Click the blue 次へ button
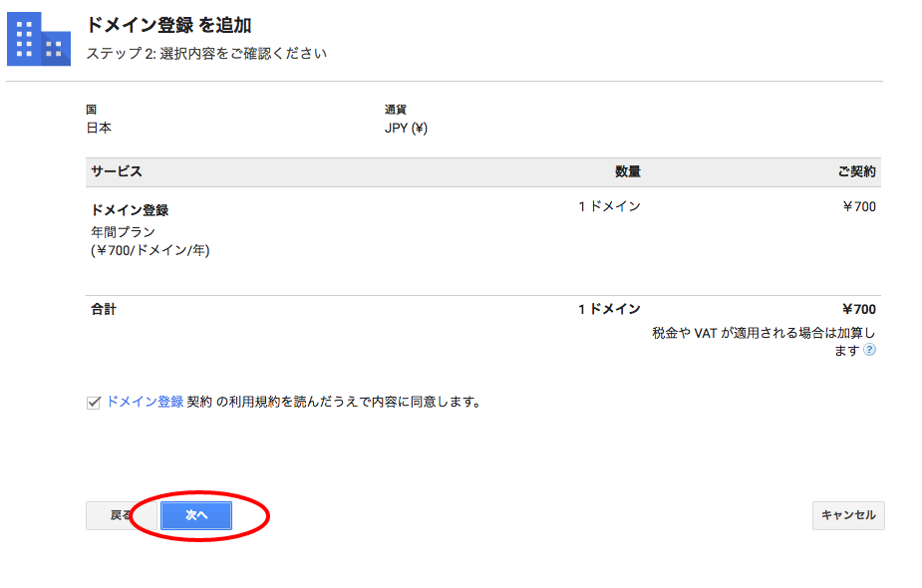Image resolution: width=922 pixels, height=588 pixels. coord(196,515)
